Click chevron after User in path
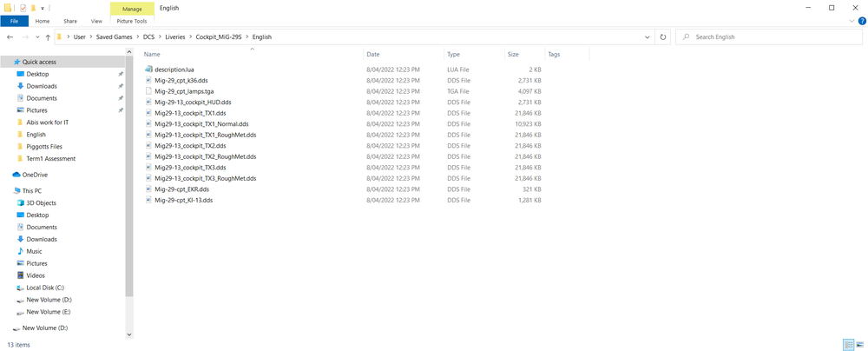 click(x=92, y=37)
